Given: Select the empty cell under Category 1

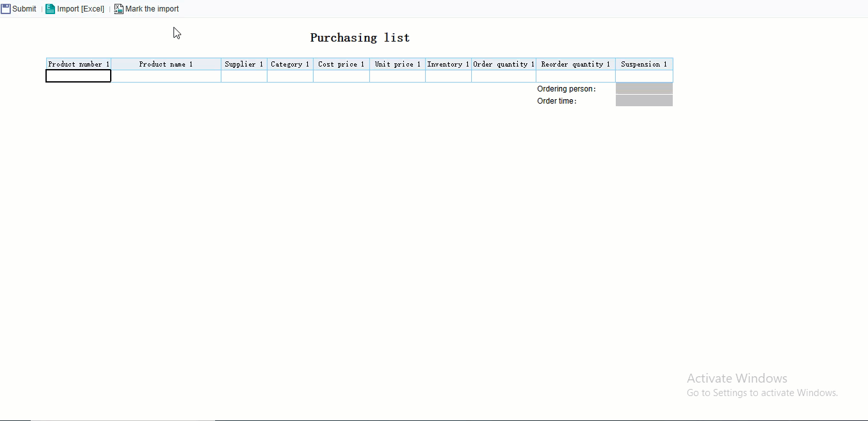Looking at the screenshot, I should coord(290,76).
